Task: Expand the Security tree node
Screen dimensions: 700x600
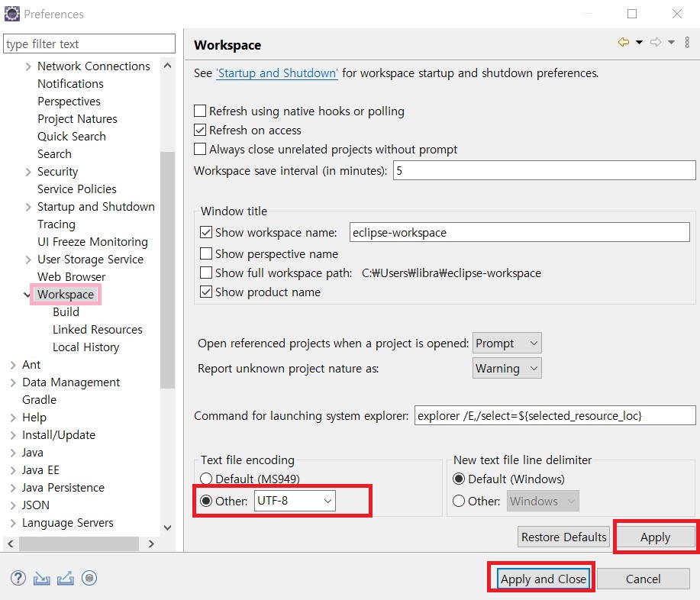Action: coord(28,172)
